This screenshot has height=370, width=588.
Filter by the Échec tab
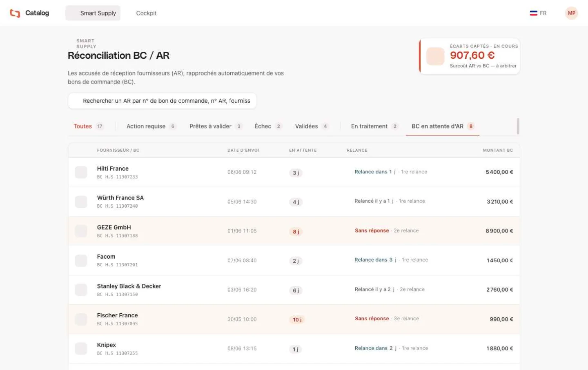[x=268, y=126]
